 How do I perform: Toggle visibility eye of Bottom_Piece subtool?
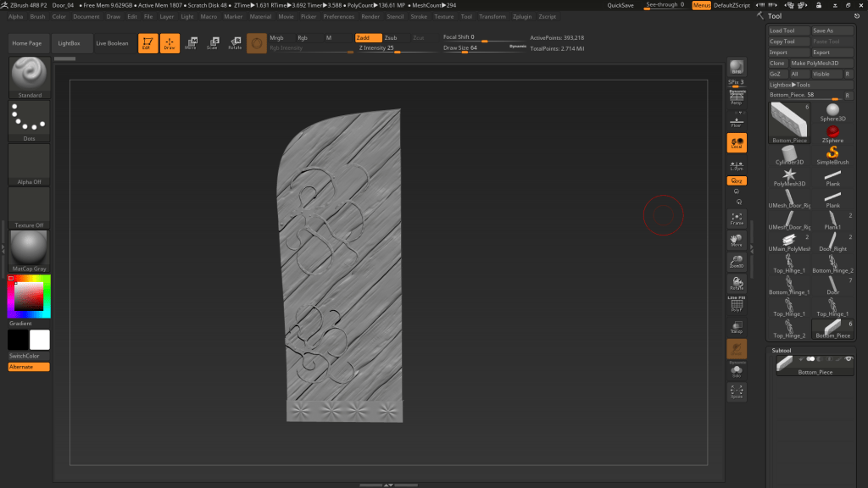(x=849, y=359)
